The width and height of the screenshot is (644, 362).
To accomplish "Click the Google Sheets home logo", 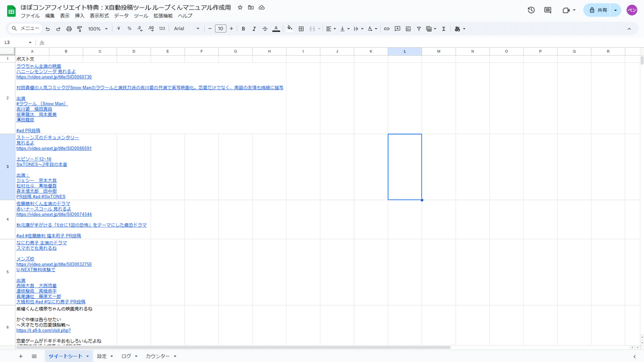I will [x=11, y=11].
